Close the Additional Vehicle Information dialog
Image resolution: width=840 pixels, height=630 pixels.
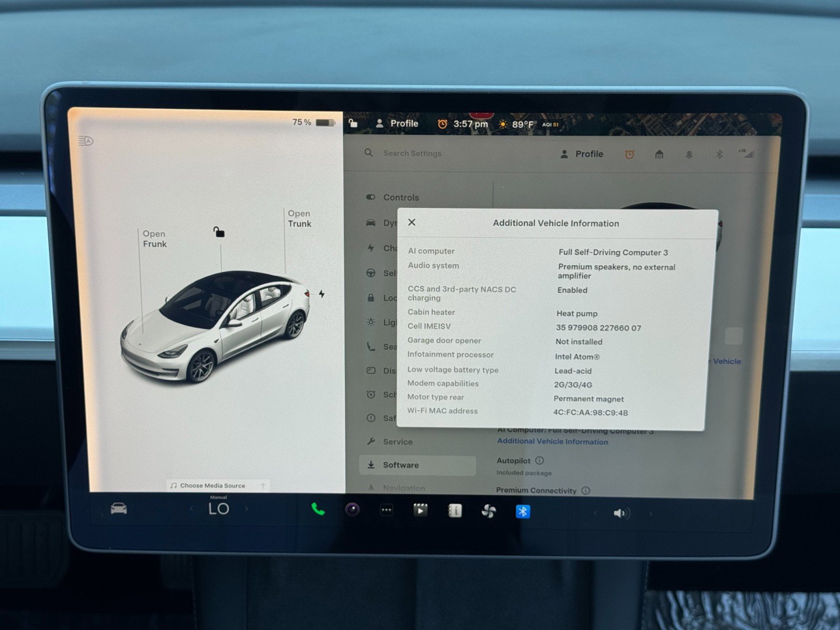pyautogui.click(x=412, y=222)
